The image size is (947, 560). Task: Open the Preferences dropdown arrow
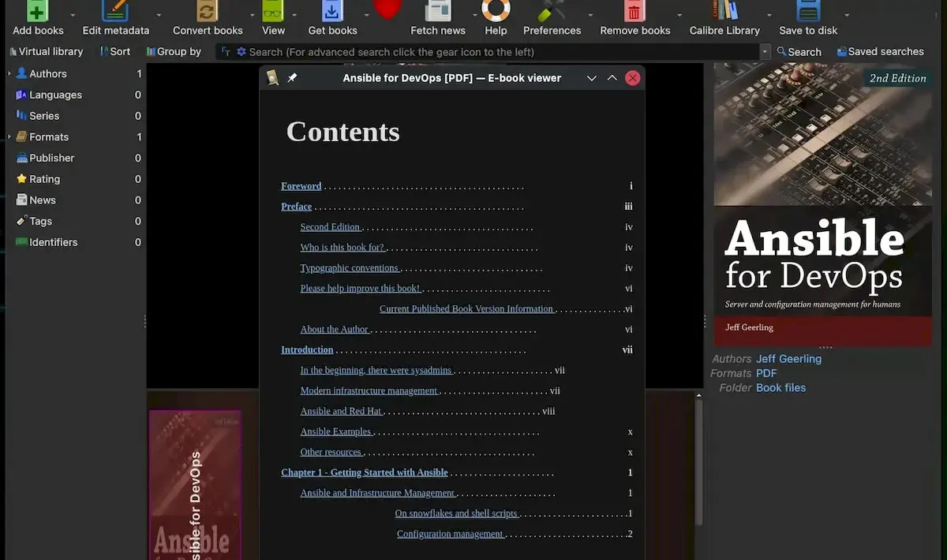click(590, 14)
